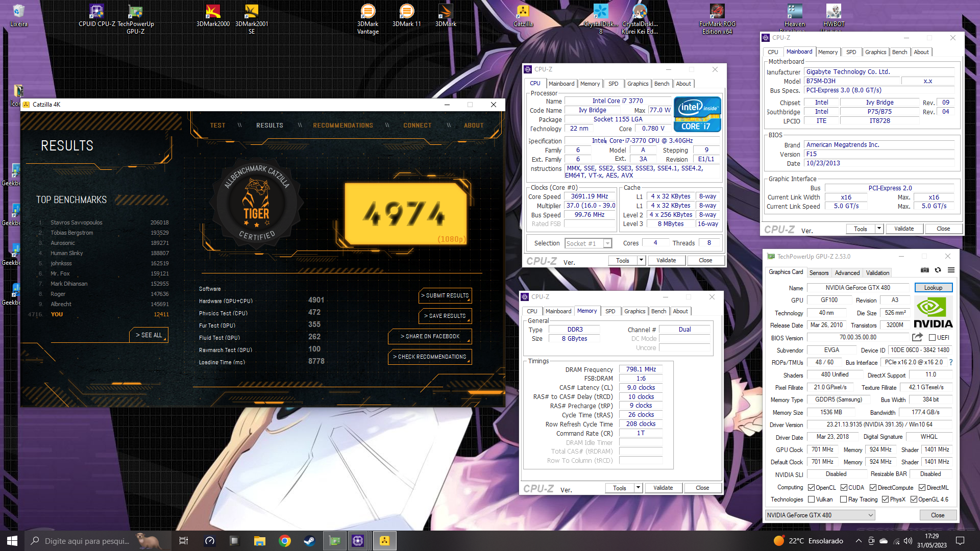Open the GPU selection dropdown in GPU-Z

click(x=820, y=515)
